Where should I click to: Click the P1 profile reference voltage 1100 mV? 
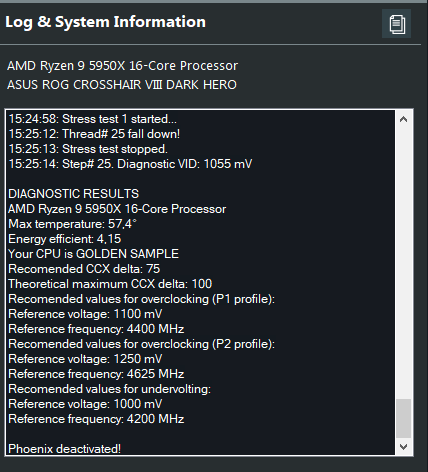click(85, 314)
